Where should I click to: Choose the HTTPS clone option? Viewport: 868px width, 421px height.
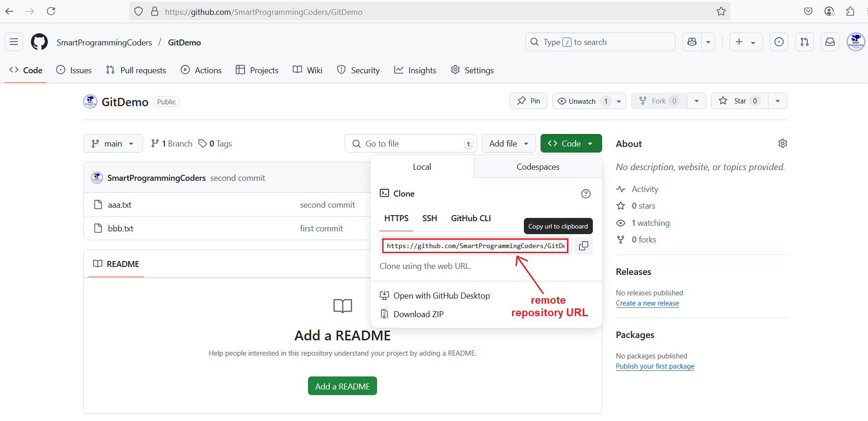tap(396, 218)
